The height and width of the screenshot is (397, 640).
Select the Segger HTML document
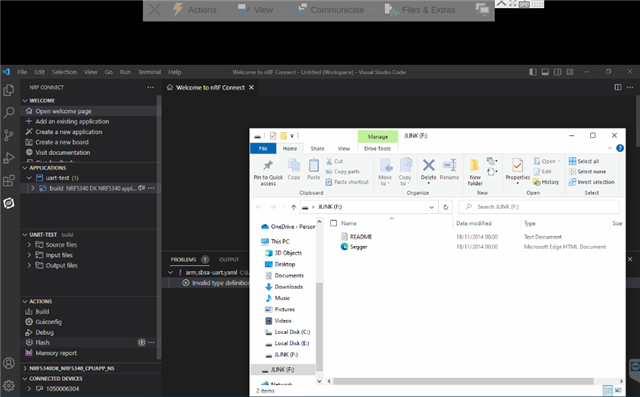tap(358, 247)
